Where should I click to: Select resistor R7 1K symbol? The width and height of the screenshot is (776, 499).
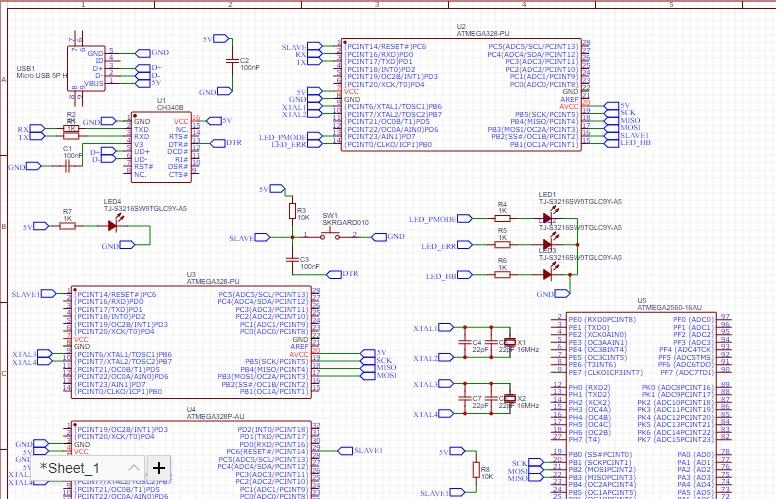[67, 226]
